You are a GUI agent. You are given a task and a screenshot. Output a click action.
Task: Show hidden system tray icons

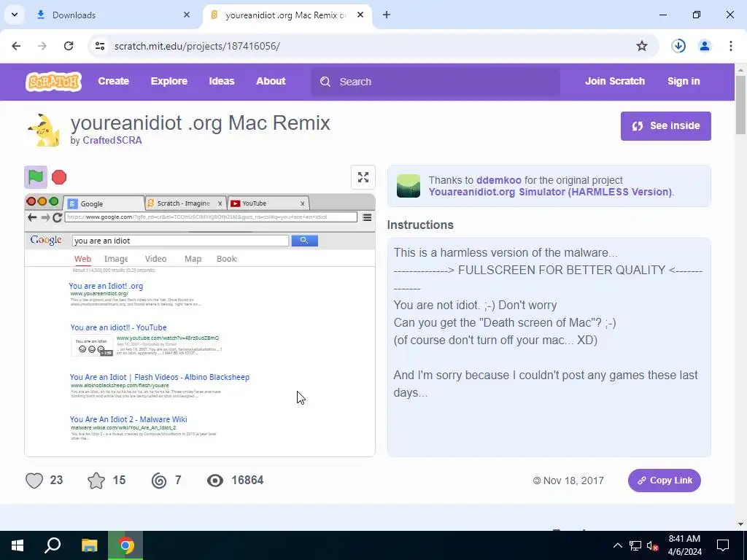617,545
